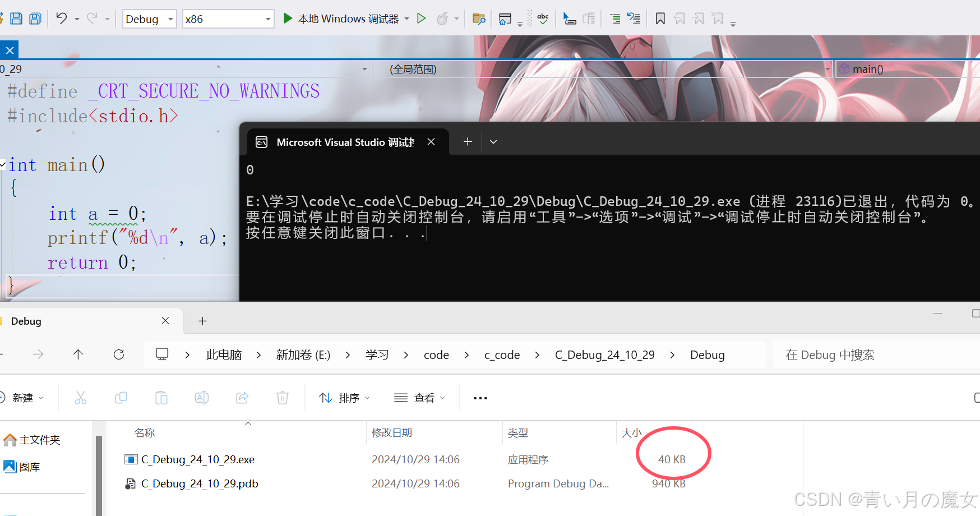This screenshot has height=516, width=980.
Task: Navigate to 学习 folder in breadcrumb
Action: click(x=377, y=354)
